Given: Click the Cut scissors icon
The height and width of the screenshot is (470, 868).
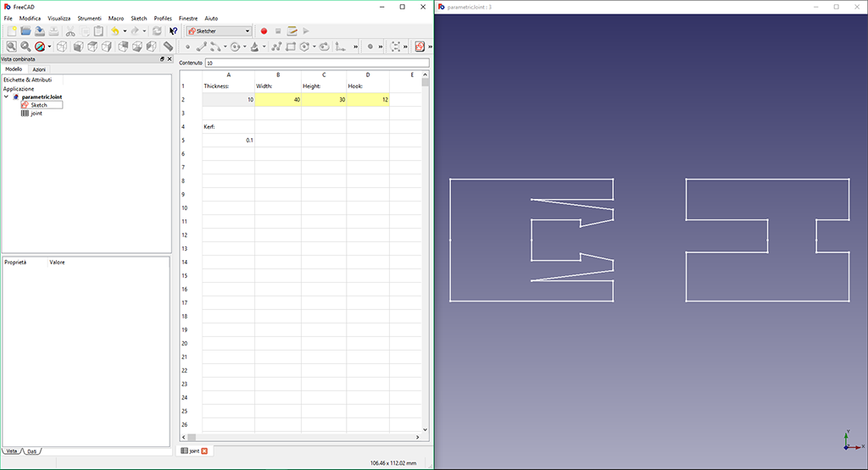Looking at the screenshot, I should pyautogui.click(x=70, y=31).
